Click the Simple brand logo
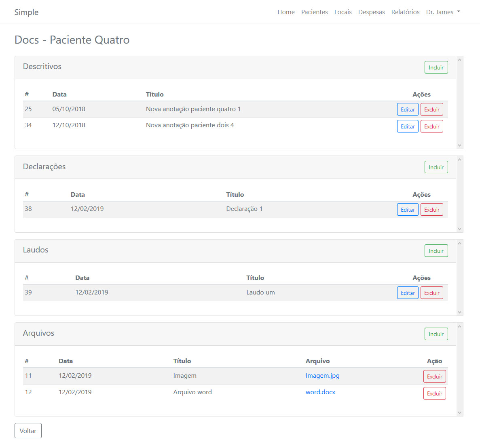Viewport: 480px width, 448px height. 26,12
